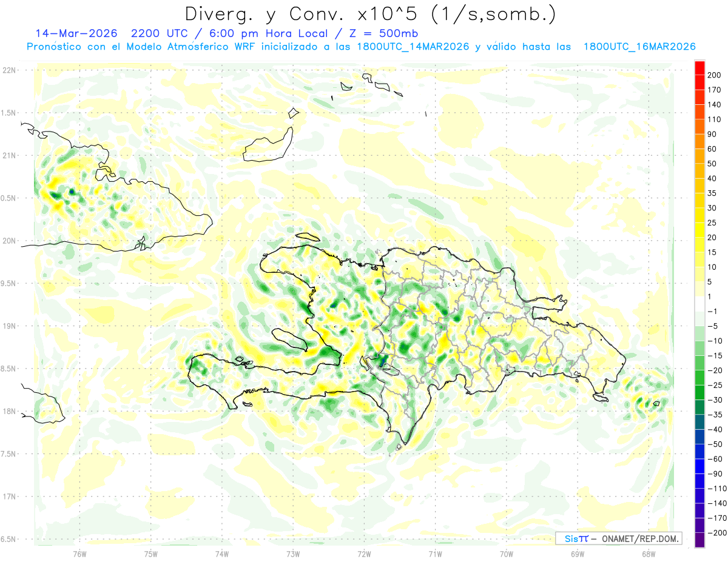
Task: Click the color scale value "-5"
Action: point(713,326)
